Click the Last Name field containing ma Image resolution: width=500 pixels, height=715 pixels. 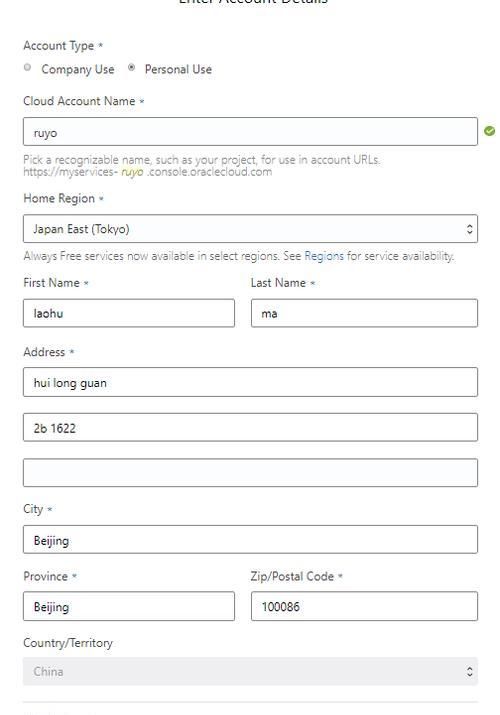[x=364, y=313]
